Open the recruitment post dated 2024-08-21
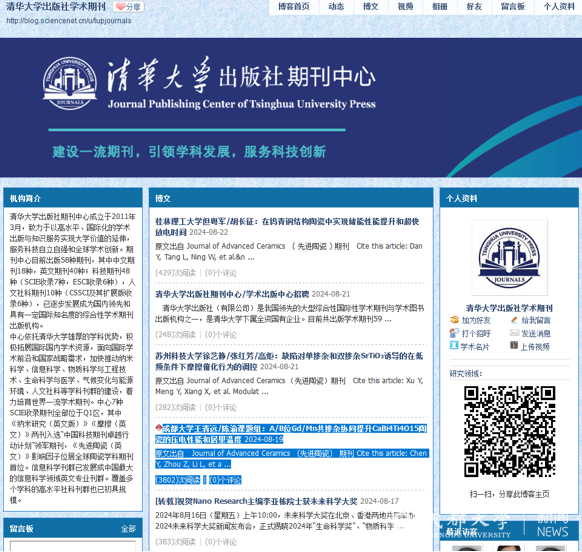The height and width of the screenshot is (552, 582). coord(232,294)
